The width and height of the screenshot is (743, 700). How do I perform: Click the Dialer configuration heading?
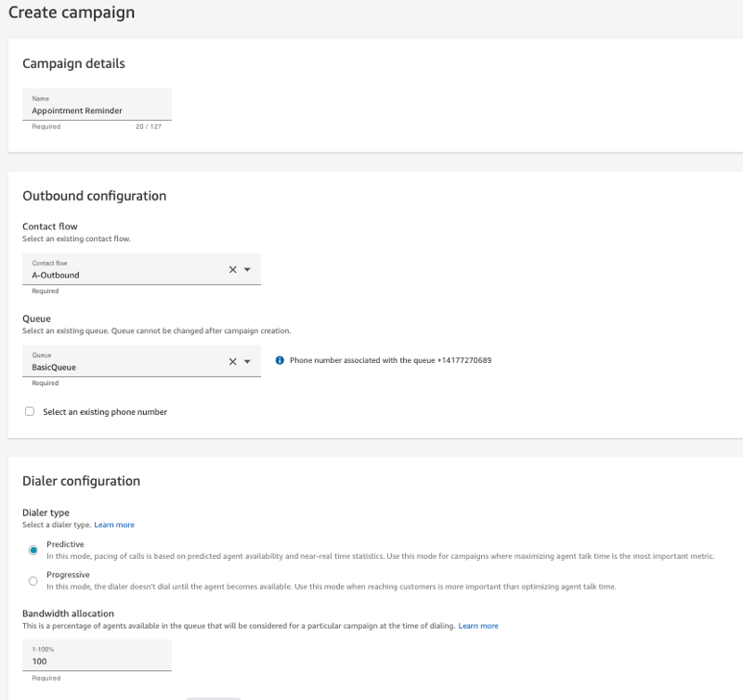(x=81, y=481)
